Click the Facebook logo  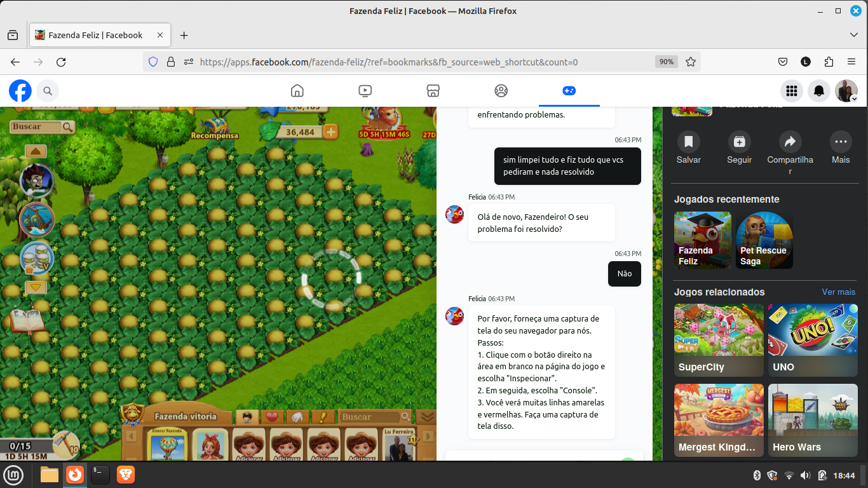pyautogui.click(x=20, y=91)
